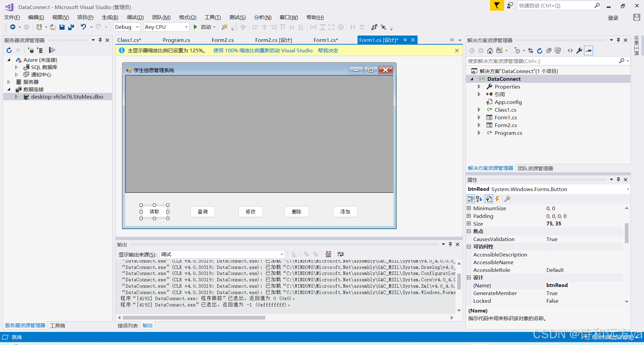Click Sync with Active Document icon
Viewport: 644px width, 345px height.
531,51
